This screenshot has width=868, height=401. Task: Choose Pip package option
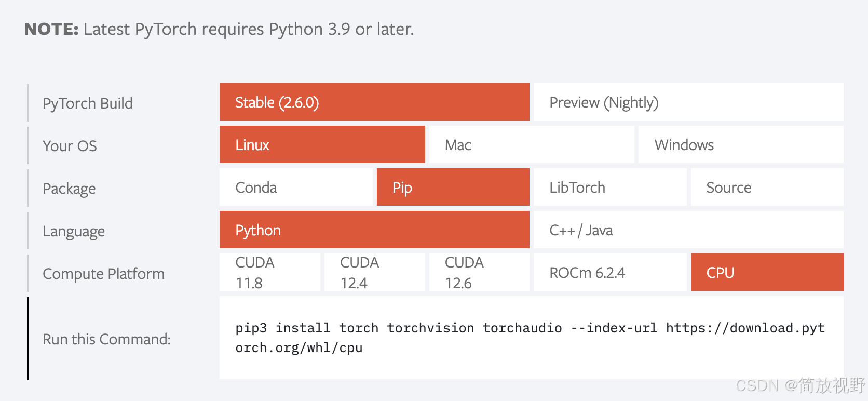point(453,188)
